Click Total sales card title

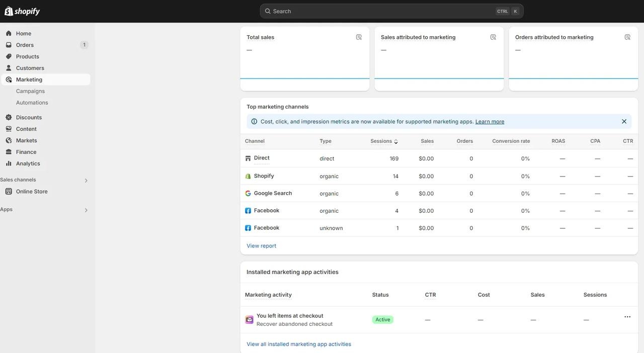260,37
